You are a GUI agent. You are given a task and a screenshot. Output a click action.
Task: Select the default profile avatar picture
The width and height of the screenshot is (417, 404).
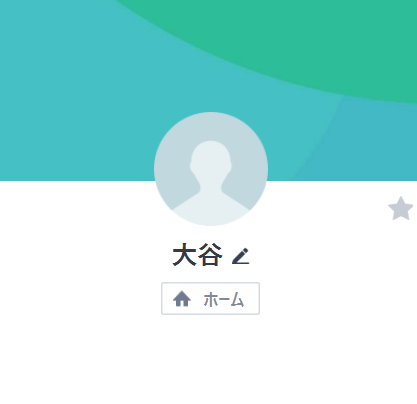point(211,169)
